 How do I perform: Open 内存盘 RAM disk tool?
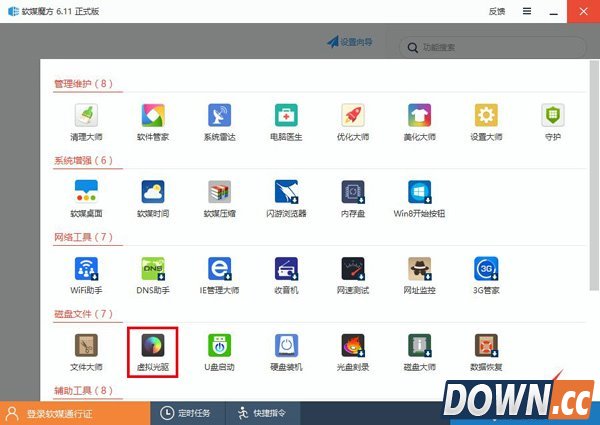coord(353,199)
